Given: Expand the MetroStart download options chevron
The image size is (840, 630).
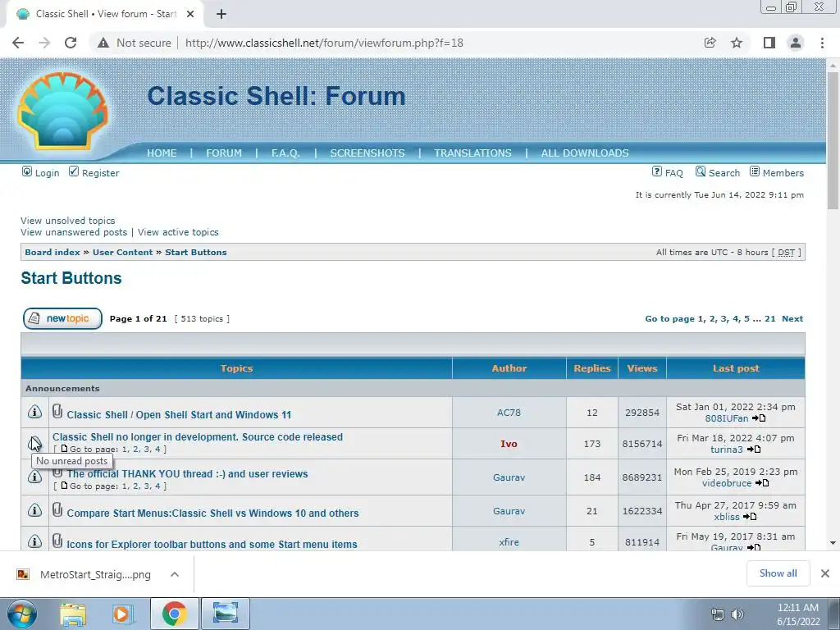Looking at the screenshot, I should [175, 574].
